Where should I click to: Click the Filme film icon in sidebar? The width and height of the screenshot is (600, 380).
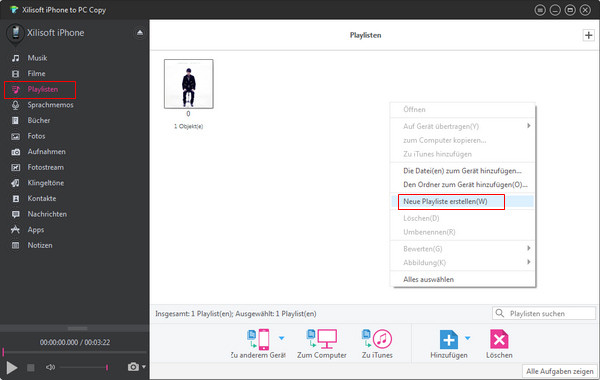[15, 73]
